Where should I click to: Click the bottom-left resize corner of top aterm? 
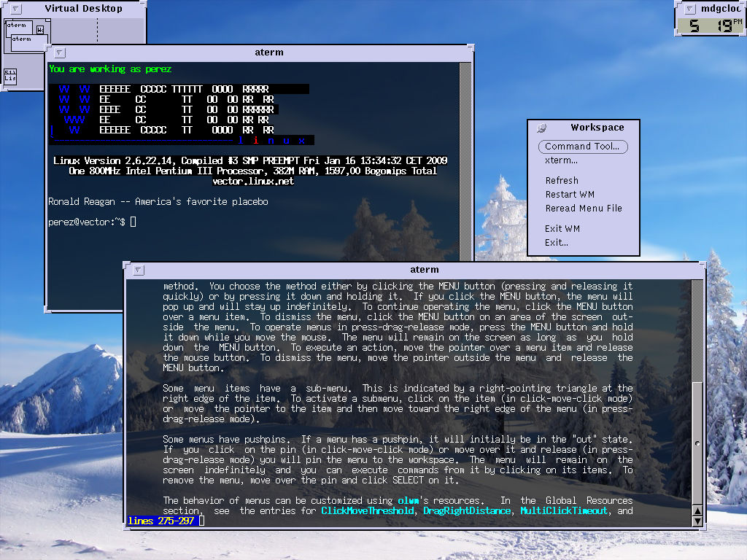47,309
